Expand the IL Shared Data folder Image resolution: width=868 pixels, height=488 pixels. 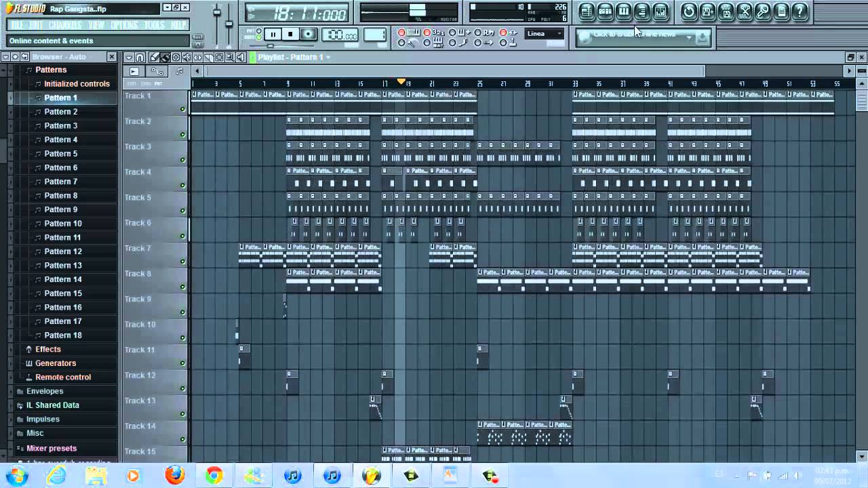(52, 405)
